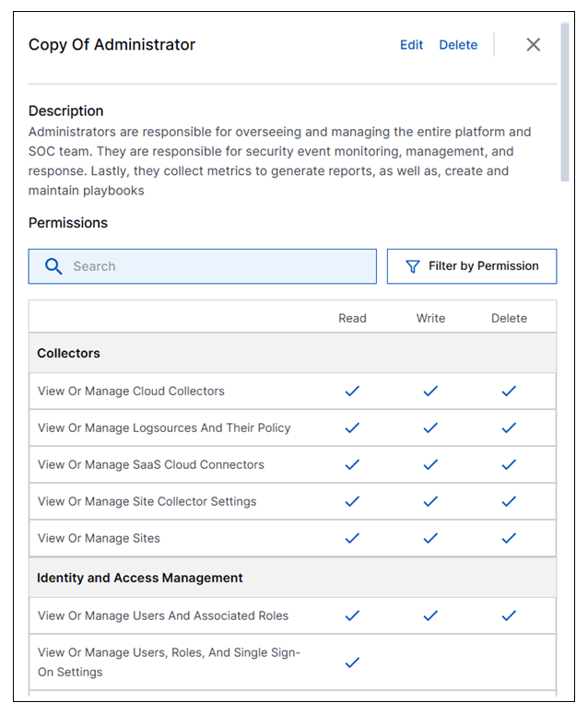
Task: Click the funnel icon on Filter button
Action: pos(413,266)
